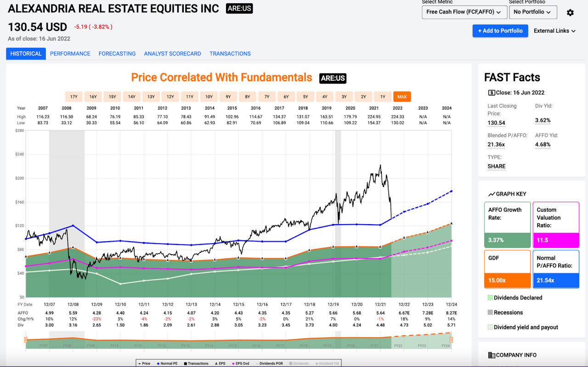The width and height of the screenshot is (588, 367).
Task: Toggle the EPS legend item
Action: [x=220, y=363]
